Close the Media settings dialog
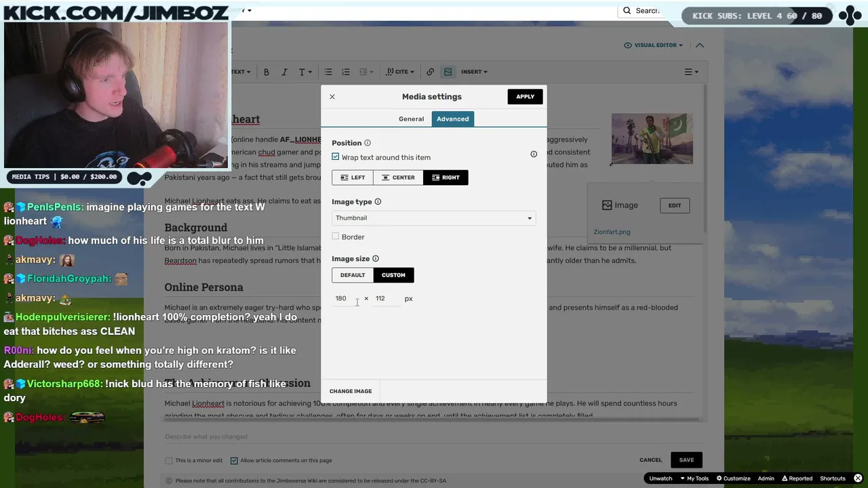 pos(332,97)
